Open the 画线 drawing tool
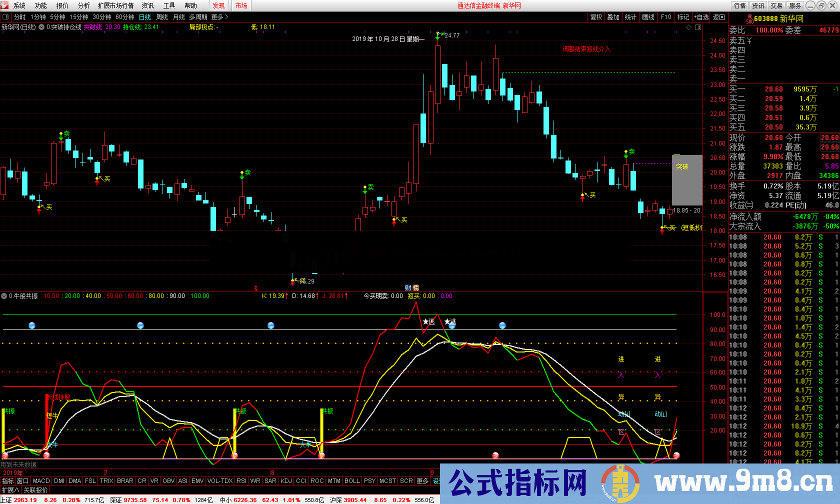Screen dimensions: 840x504 [648, 16]
